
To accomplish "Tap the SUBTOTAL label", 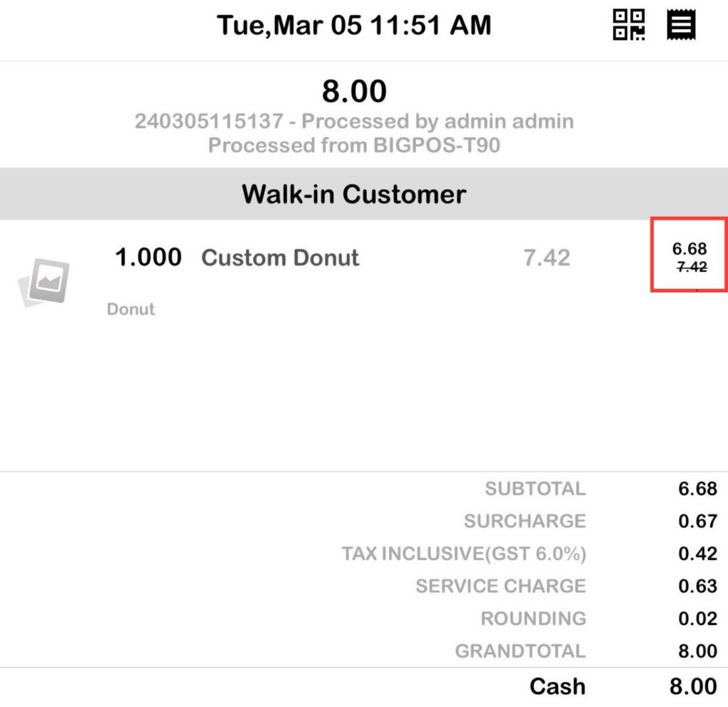I will (535, 489).
